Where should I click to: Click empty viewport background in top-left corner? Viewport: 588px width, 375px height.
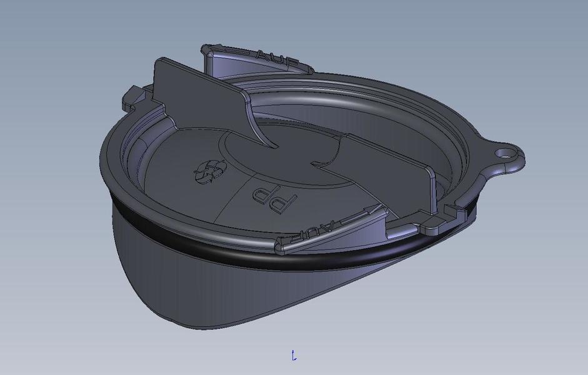click(37, 31)
